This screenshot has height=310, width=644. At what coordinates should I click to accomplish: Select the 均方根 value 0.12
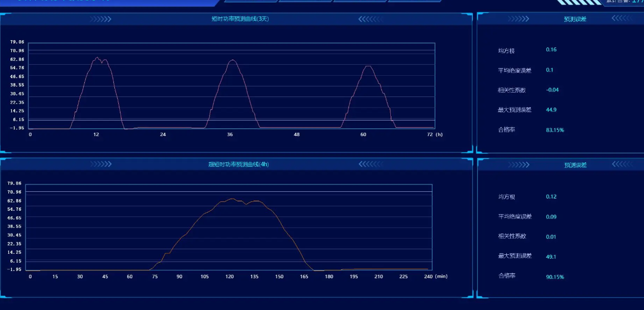(x=551, y=196)
